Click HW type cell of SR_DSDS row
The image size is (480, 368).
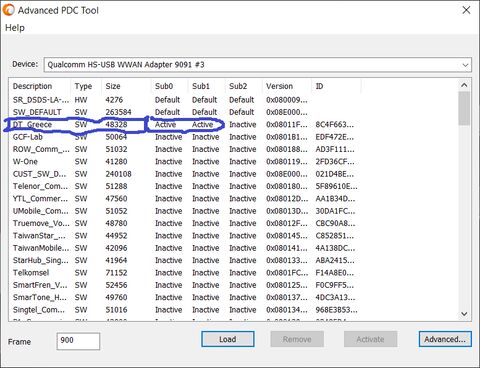pos(81,100)
